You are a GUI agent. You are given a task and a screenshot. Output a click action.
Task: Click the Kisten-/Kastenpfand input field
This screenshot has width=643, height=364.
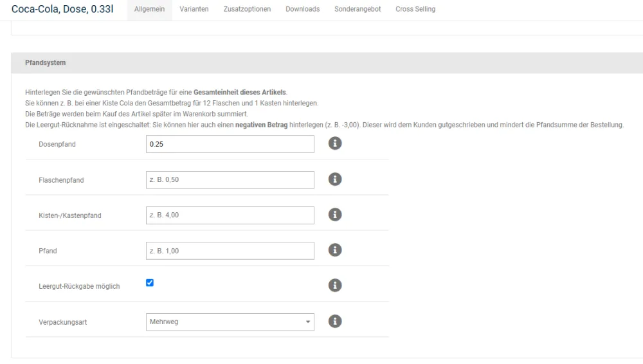point(230,215)
